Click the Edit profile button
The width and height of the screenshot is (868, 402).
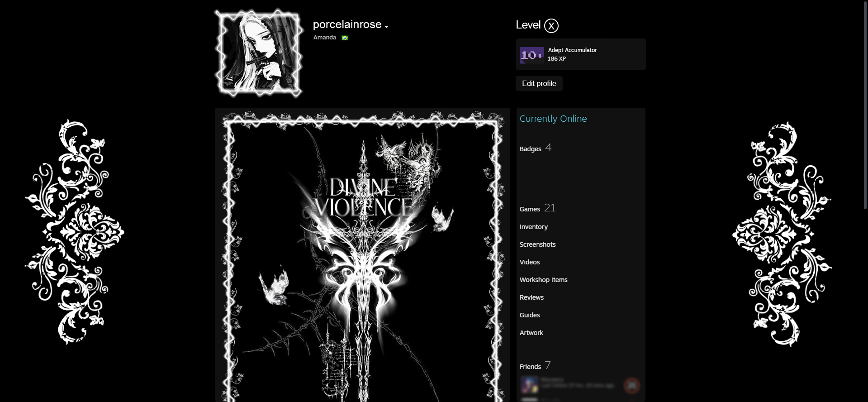click(x=539, y=83)
